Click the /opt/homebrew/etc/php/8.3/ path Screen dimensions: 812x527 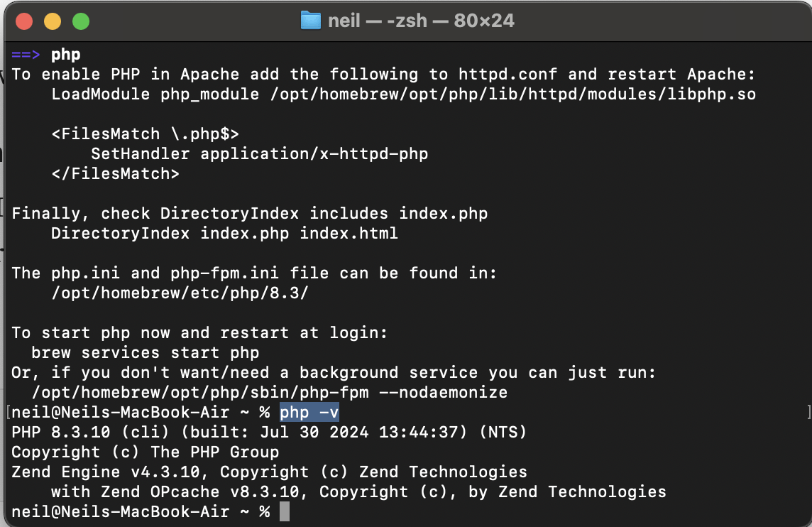coord(180,293)
